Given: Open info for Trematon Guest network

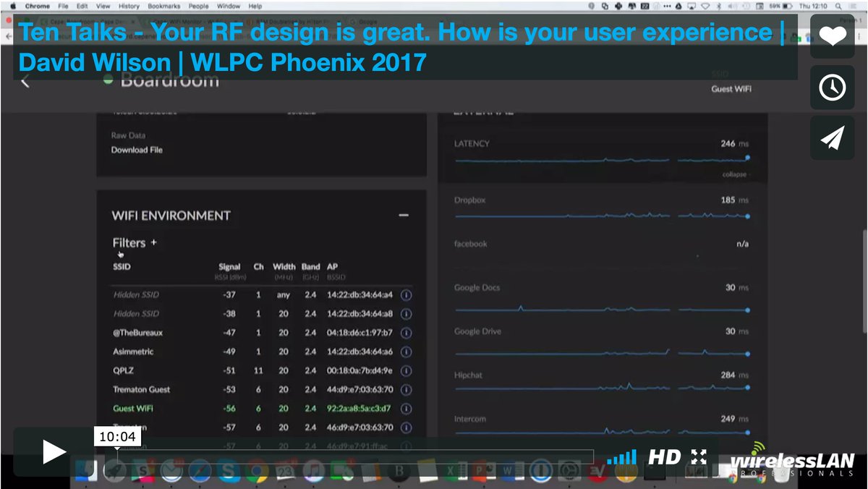Looking at the screenshot, I should point(406,389).
